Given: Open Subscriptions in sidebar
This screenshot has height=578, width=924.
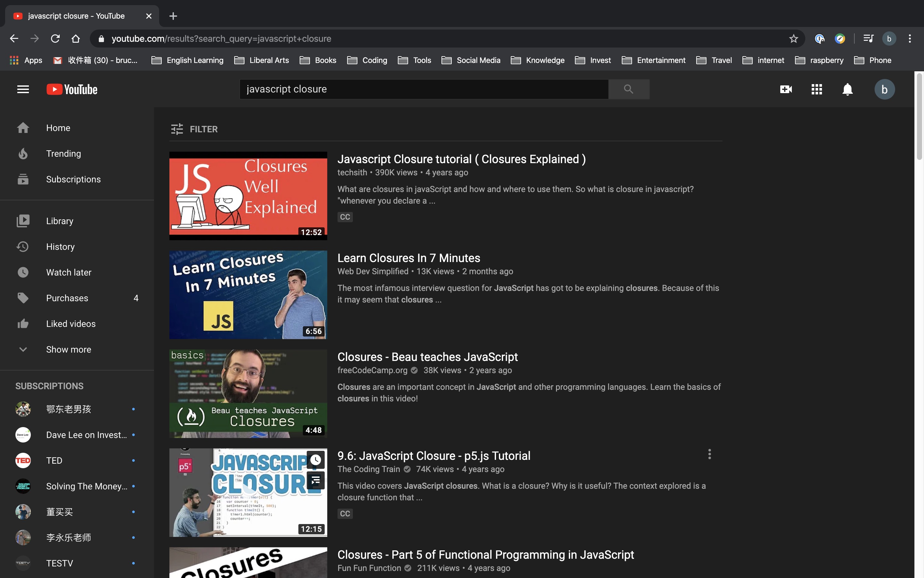Looking at the screenshot, I should (x=77, y=179).
